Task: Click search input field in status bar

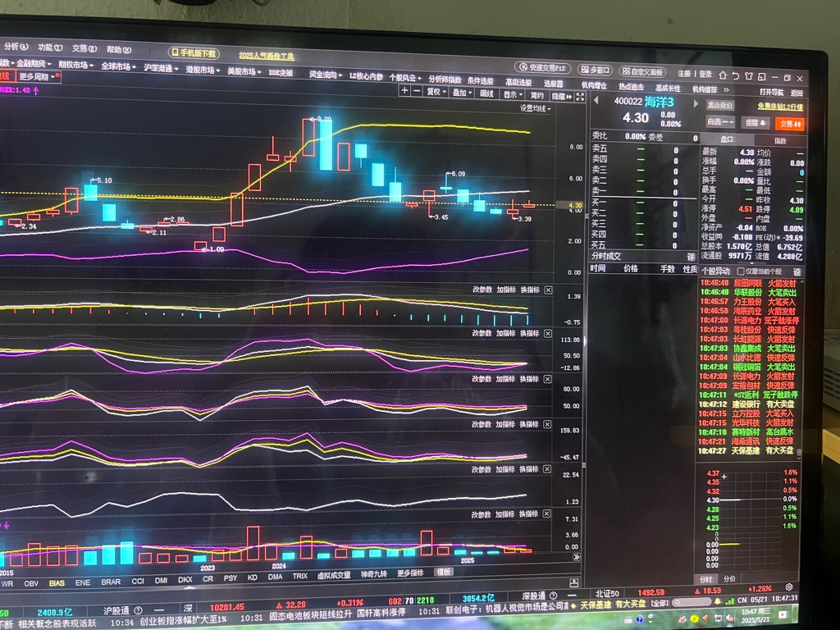Action: pyautogui.click(x=692, y=603)
